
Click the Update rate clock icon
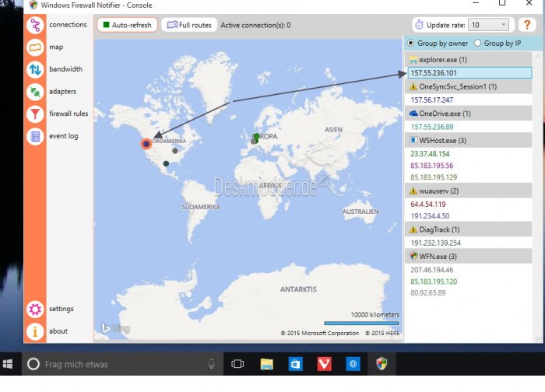(420, 25)
